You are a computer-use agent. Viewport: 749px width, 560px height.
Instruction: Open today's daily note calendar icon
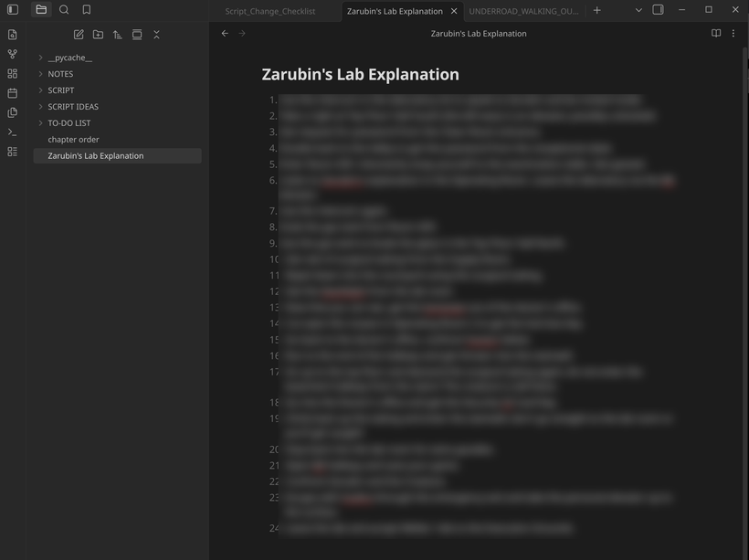coord(13,93)
